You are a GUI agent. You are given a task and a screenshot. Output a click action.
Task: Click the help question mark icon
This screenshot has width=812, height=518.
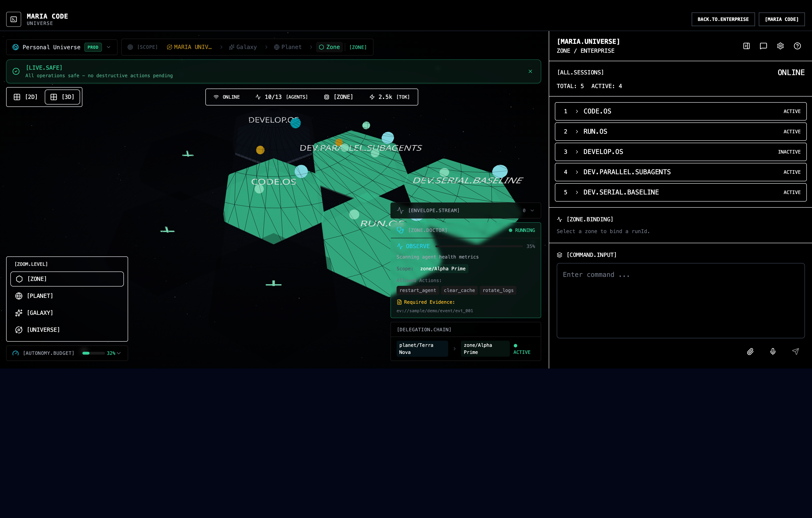click(797, 46)
